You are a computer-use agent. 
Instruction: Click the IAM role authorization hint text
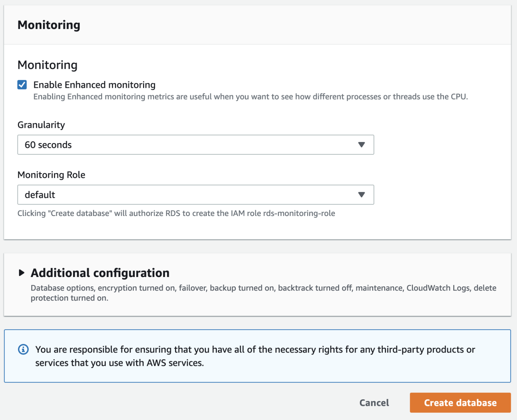click(176, 213)
